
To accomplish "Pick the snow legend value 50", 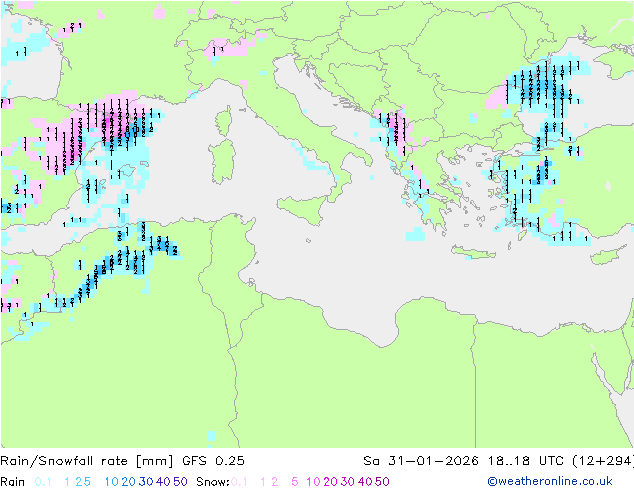I will (x=383, y=482).
